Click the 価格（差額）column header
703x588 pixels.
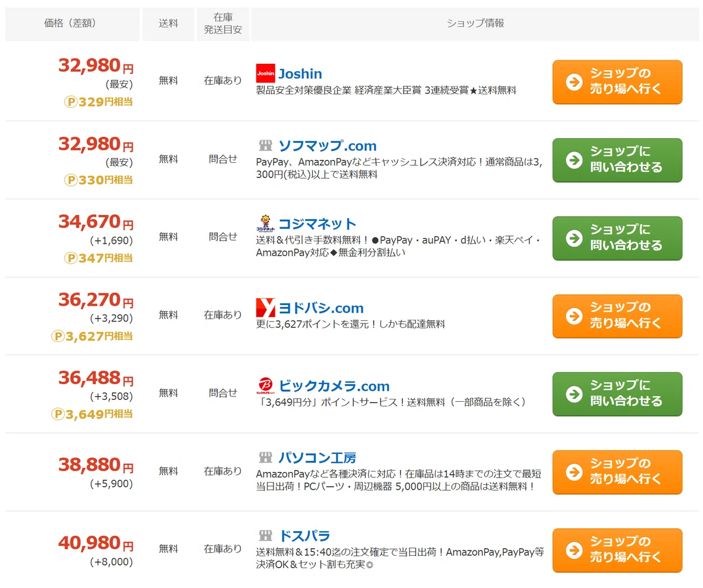[x=73, y=23]
